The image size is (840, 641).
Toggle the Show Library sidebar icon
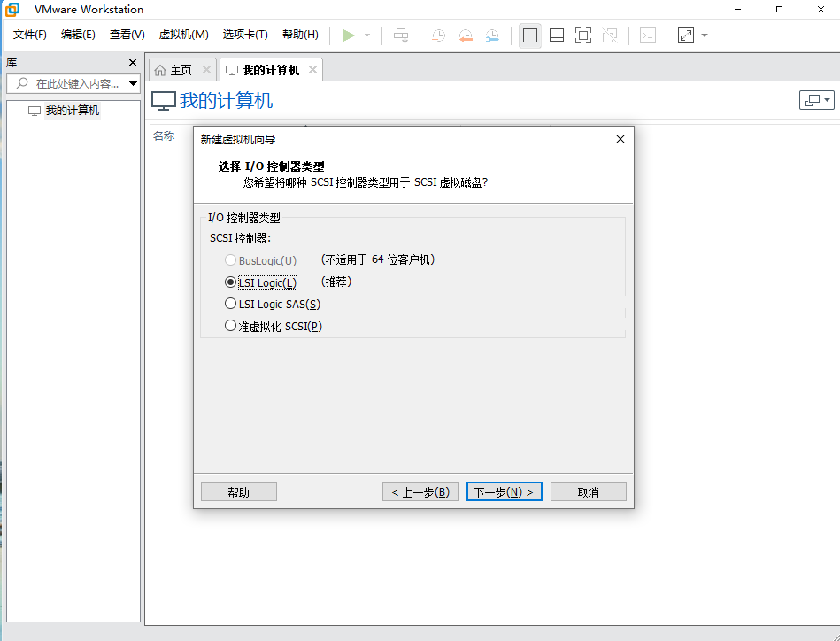coord(530,35)
